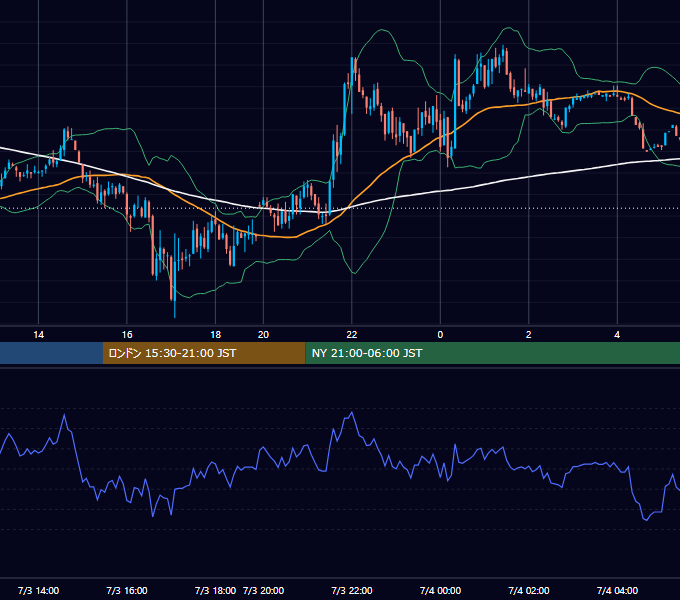Click the 7/4 04:00 label on oscillator axis
Viewport: 680px width, 600px height.
[617, 590]
